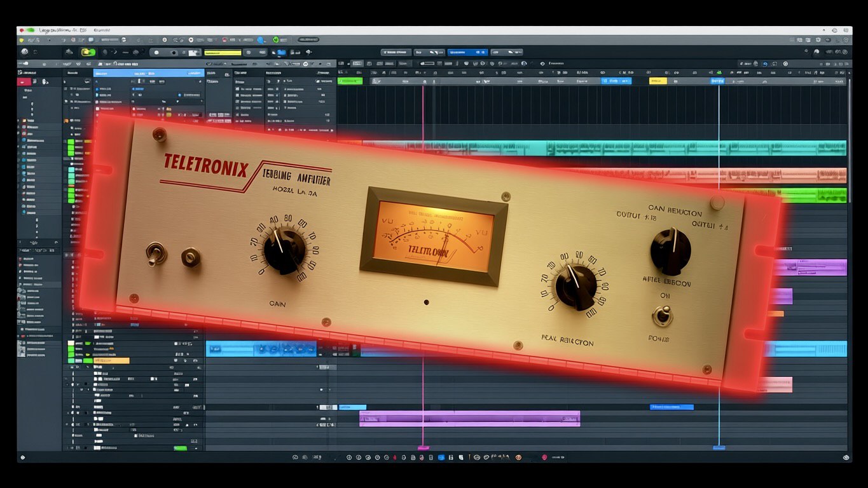868x488 pixels.
Task: Select the teal audio clip in the top track
Action: (x=591, y=148)
